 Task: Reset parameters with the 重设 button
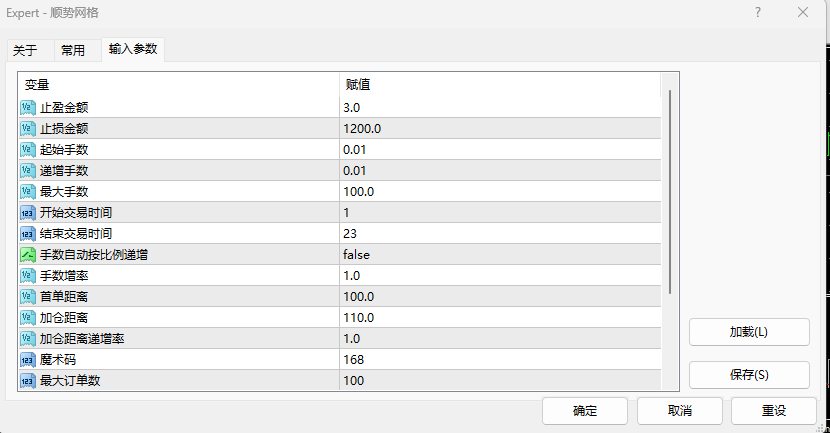point(774,411)
